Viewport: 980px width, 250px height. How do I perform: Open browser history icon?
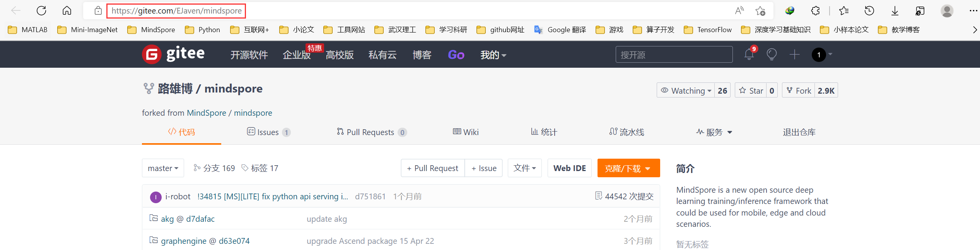[x=869, y=11]
